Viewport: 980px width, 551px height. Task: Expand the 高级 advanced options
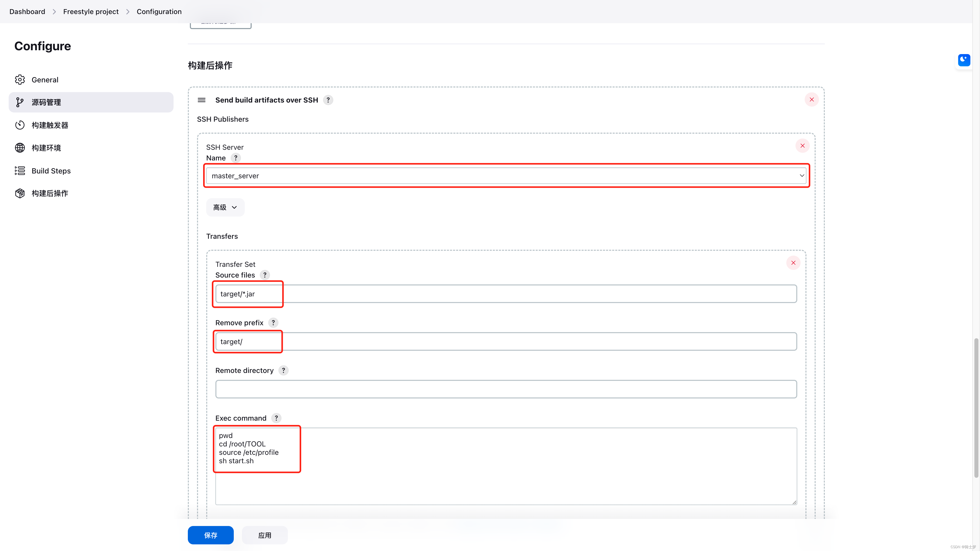pyautogui.click(x=225, y=207)
